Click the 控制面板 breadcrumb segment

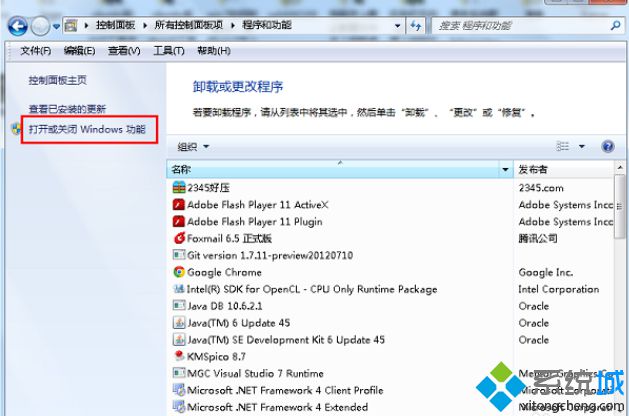tap(115, 25)
